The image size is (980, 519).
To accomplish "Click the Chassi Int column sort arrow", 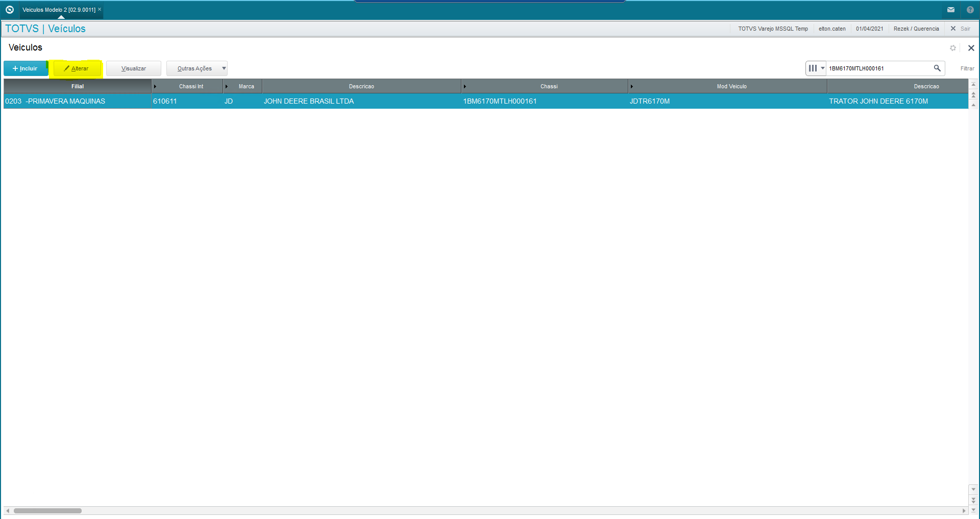I will [155, 86].
